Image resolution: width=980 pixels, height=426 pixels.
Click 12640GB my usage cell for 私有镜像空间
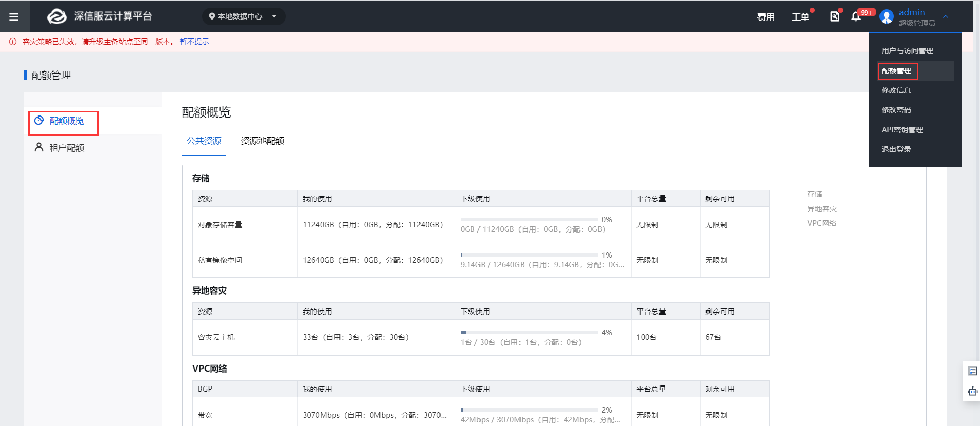376,260
